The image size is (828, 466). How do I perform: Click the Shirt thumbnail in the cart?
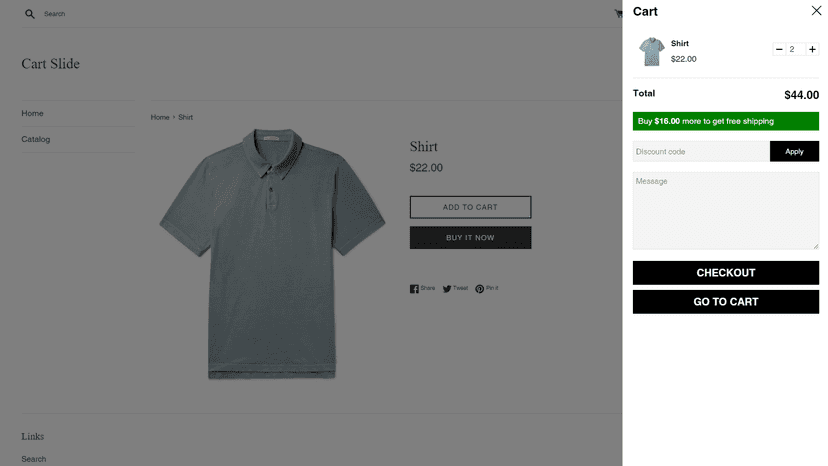pos(651,51)
